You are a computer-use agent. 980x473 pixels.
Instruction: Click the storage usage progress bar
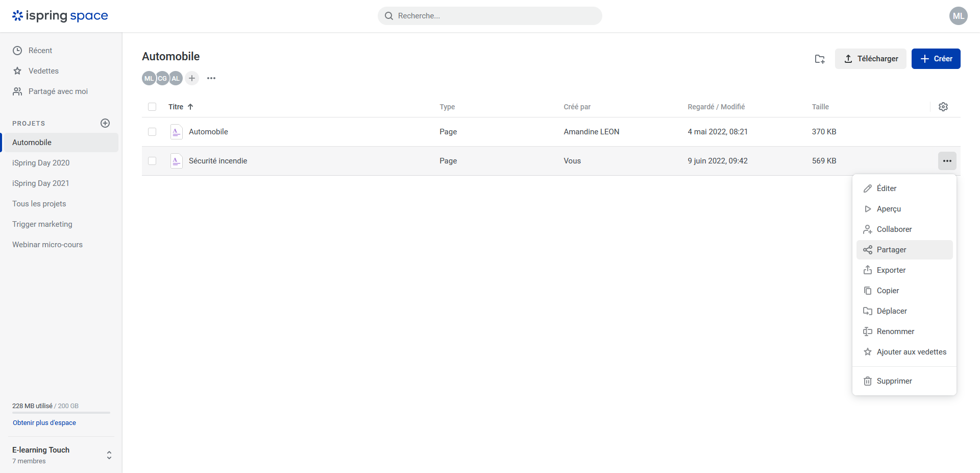pos(61,413)
